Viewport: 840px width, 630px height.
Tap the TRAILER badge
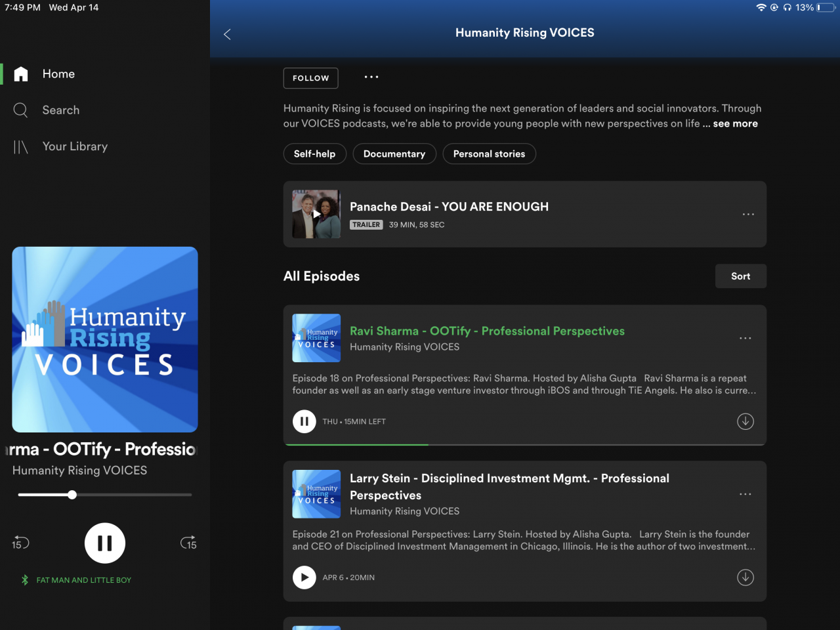tap(366, 225)
